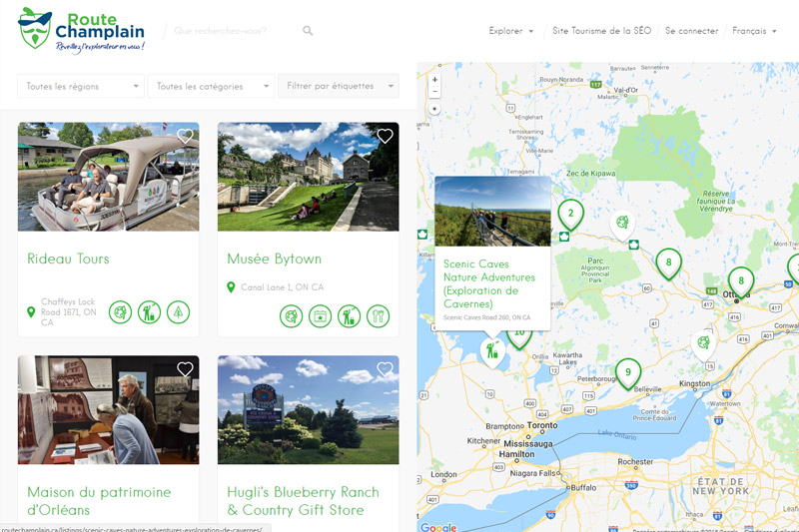The width and height of the screenshot is (799, 532).
Task: Open the Musée Bytown photo
Action: tap(309, 177)
